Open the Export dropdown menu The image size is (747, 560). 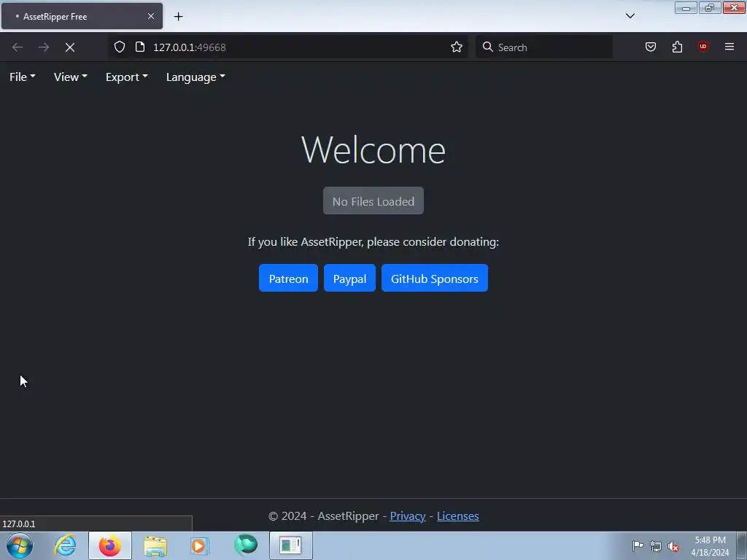tap(126, 77)
